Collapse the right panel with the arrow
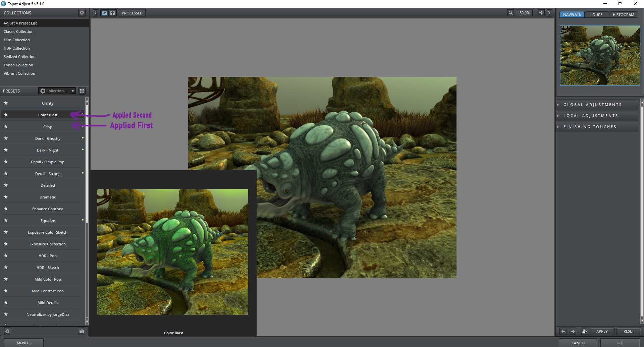This screenshot has height=347, width=644. pyautogui.click(x=549, y=13)
